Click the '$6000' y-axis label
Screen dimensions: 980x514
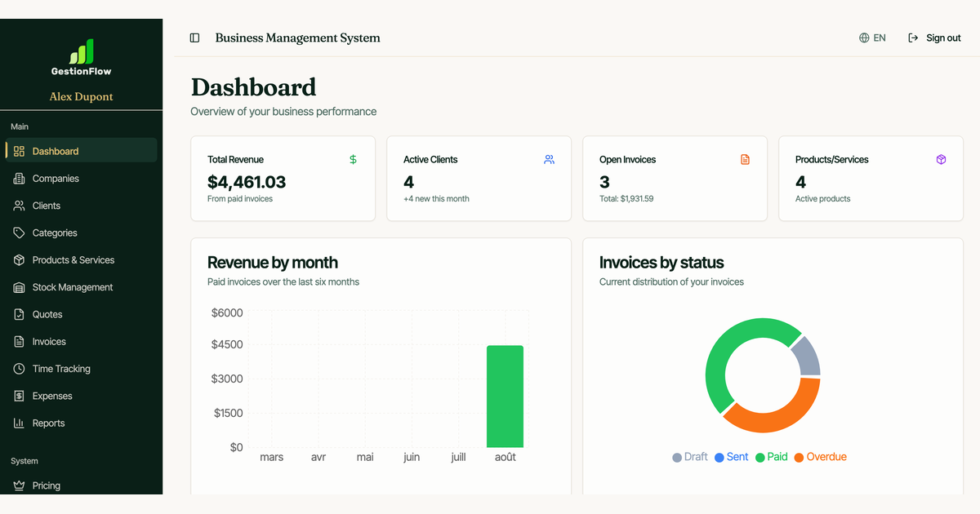click(227, 312)
